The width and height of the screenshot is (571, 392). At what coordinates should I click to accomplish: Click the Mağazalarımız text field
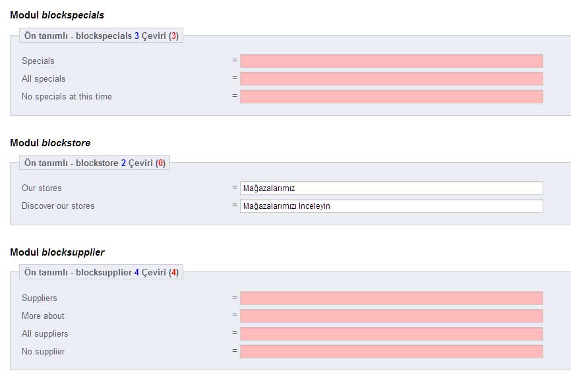tap(391, 188)
